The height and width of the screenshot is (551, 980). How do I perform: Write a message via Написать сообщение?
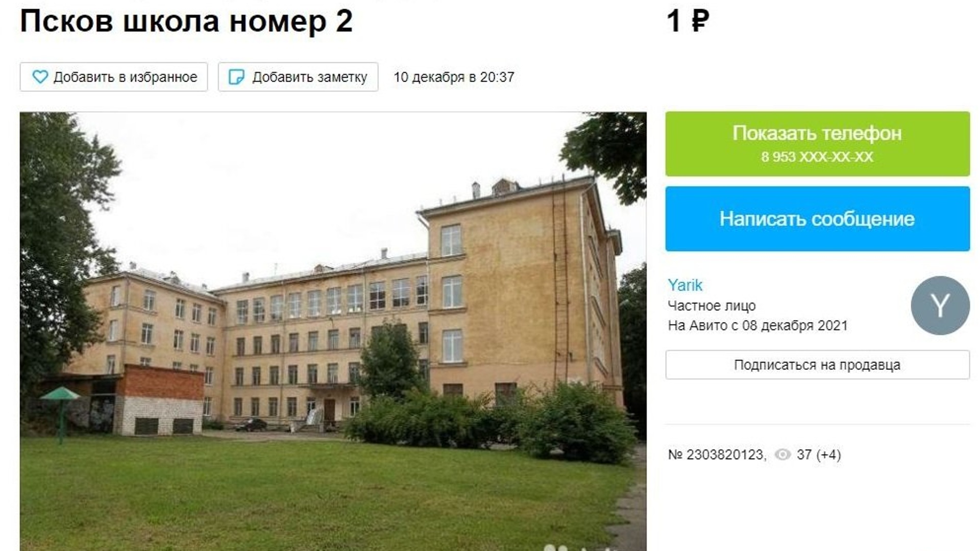[x=817, y=219]
